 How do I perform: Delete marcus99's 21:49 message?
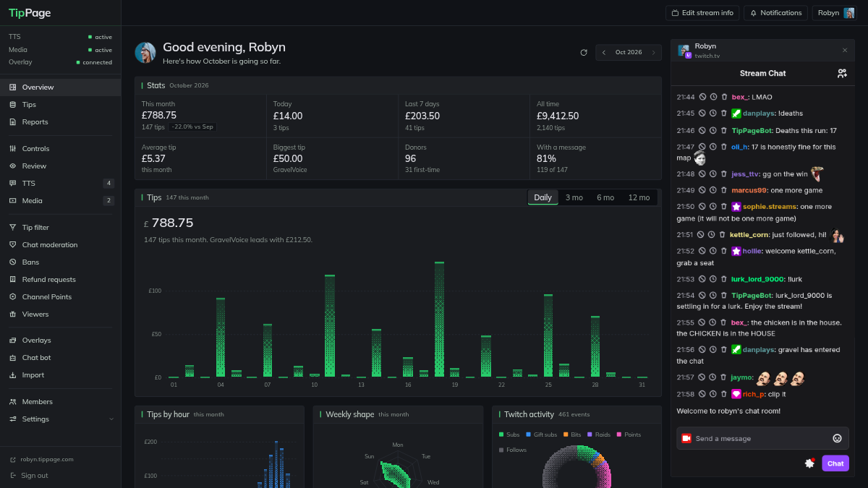pos(724,191)
